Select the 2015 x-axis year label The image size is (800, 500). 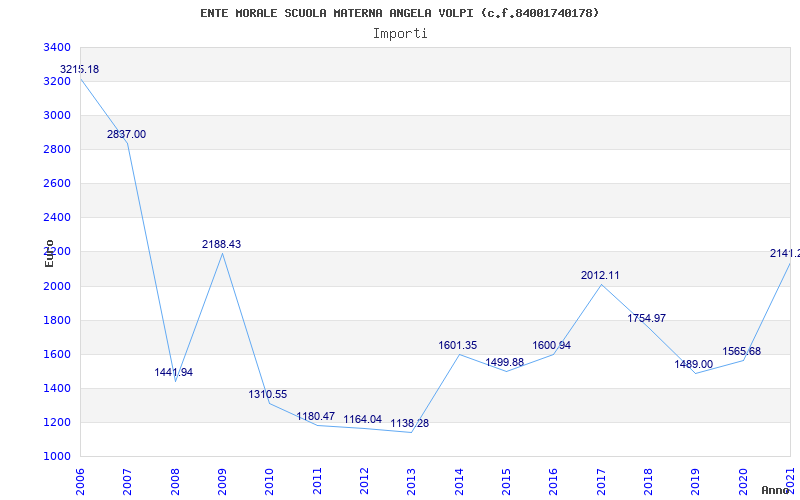click(x=506, y=482)
